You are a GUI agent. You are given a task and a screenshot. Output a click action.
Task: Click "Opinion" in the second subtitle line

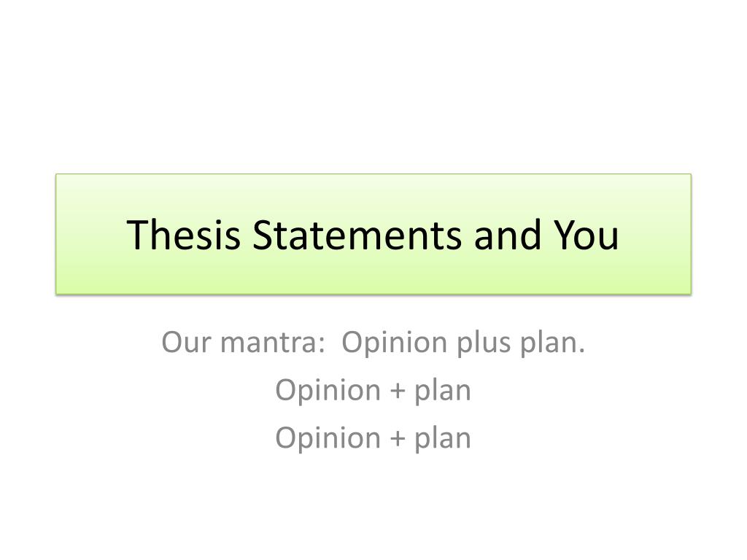coord(328,392)
